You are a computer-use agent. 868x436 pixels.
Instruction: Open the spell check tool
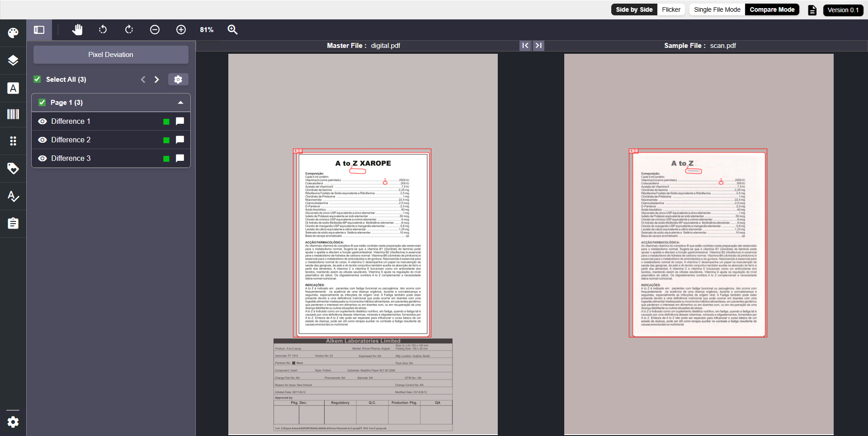(x=13, y=196)
